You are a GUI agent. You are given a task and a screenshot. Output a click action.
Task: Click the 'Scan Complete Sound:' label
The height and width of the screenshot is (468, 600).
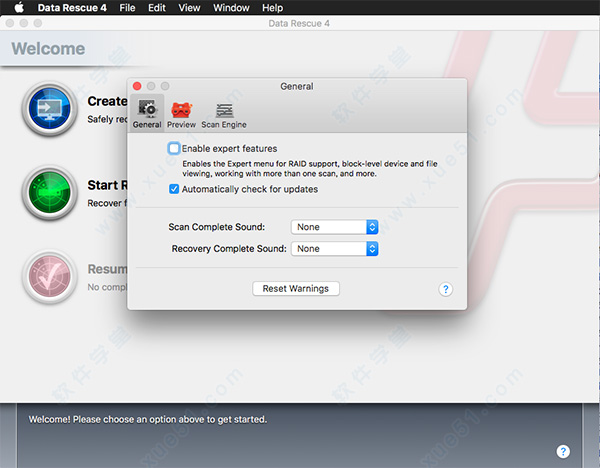point(217,227)
